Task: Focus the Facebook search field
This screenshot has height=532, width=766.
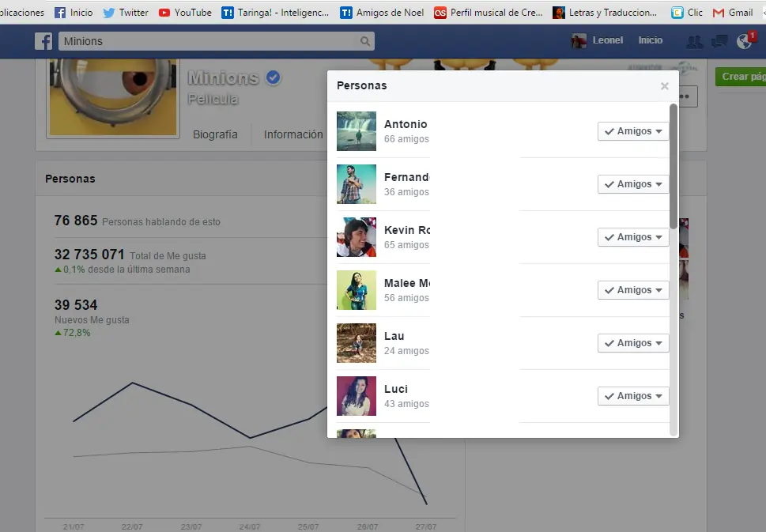Action: (217, 41)
